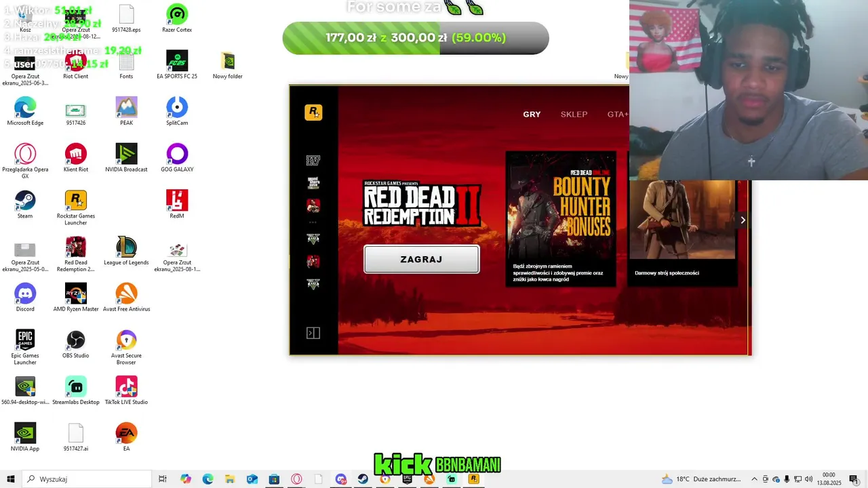The image size is (868, 488).
Task: Switch to the GRY tab
Action: click(532, 115)
